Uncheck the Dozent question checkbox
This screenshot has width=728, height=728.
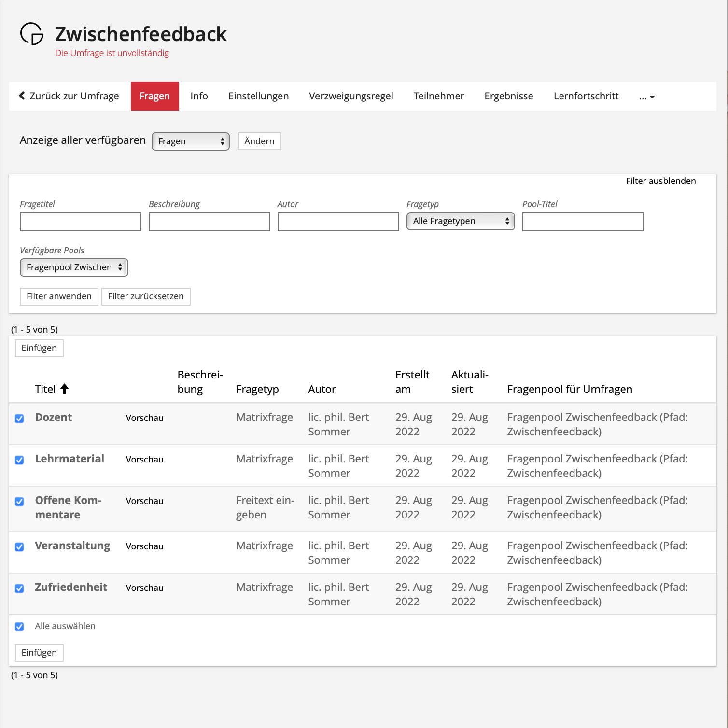(19, 419)
